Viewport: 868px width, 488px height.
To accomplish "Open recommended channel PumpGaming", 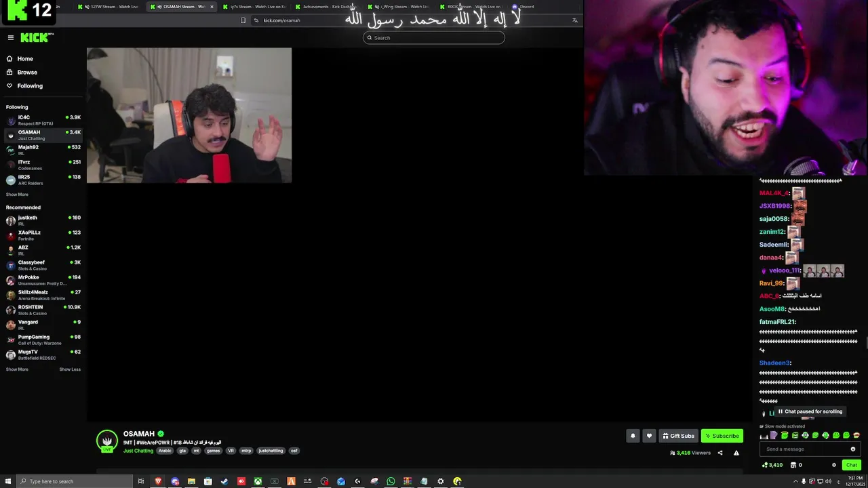I will [43, 340].
